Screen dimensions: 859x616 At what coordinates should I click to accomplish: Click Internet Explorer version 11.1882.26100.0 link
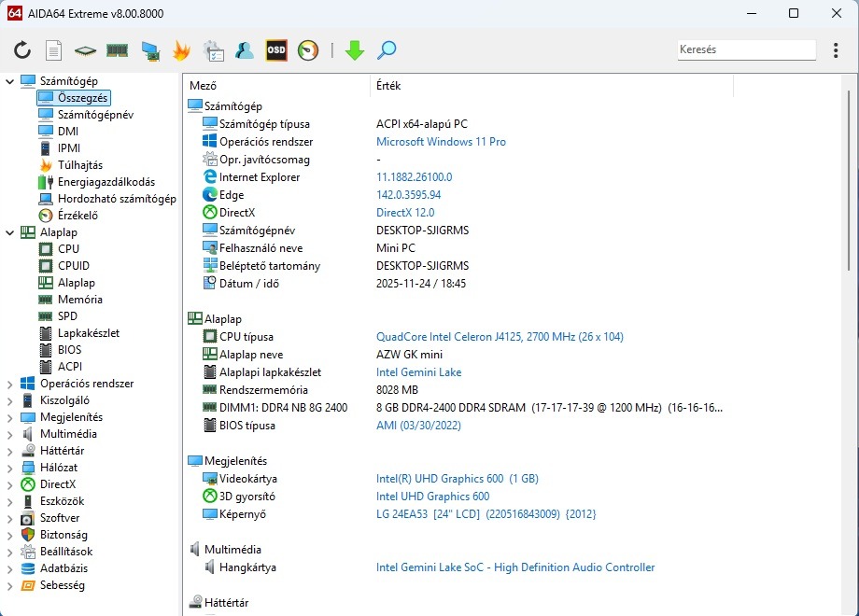(415, 177)
